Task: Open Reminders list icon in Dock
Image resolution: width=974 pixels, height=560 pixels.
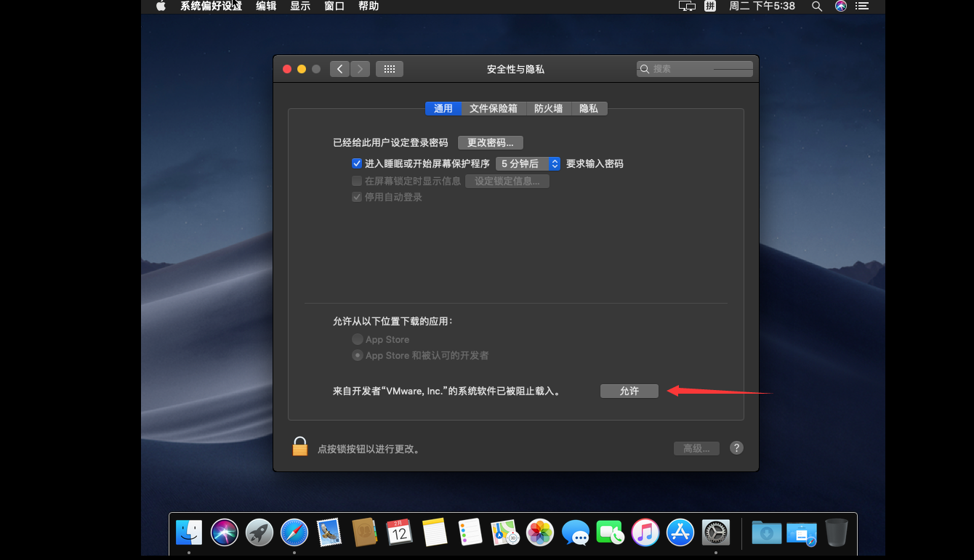Action: [470, 532]
